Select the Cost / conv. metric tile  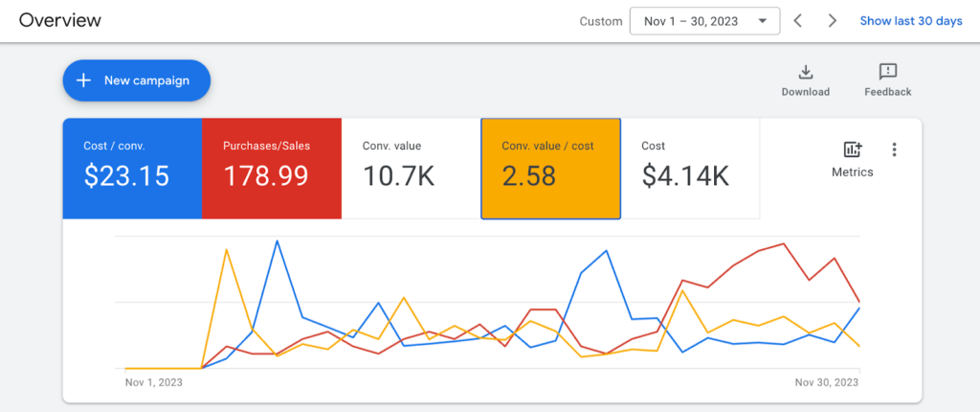coord(132,169)
